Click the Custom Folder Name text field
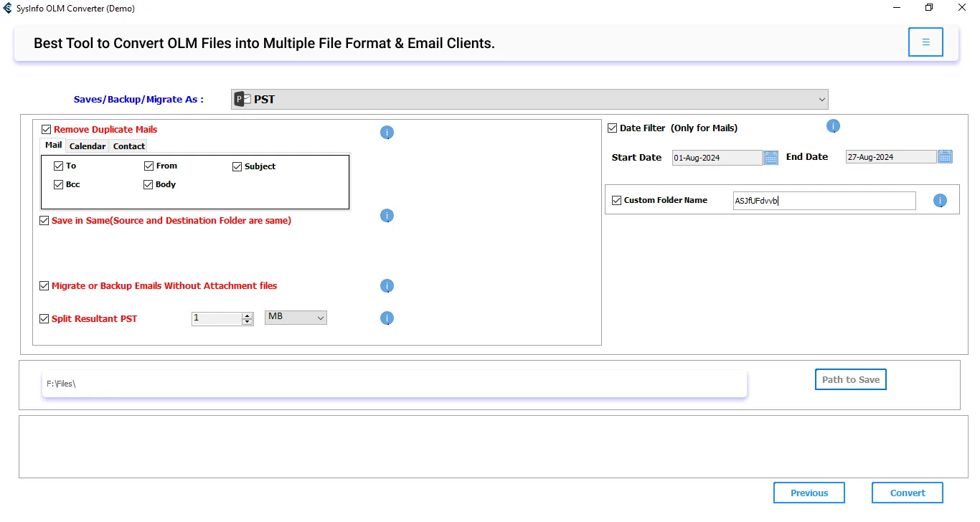The image size is (980, 522). pyautogui.click(x=824, y=201)
